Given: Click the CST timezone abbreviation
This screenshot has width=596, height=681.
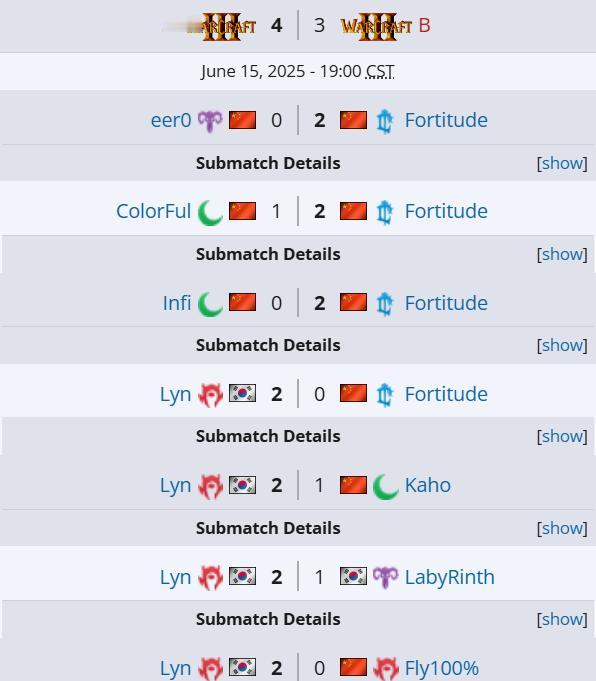Looking at the screenshot, I should [x=380, y=71].
